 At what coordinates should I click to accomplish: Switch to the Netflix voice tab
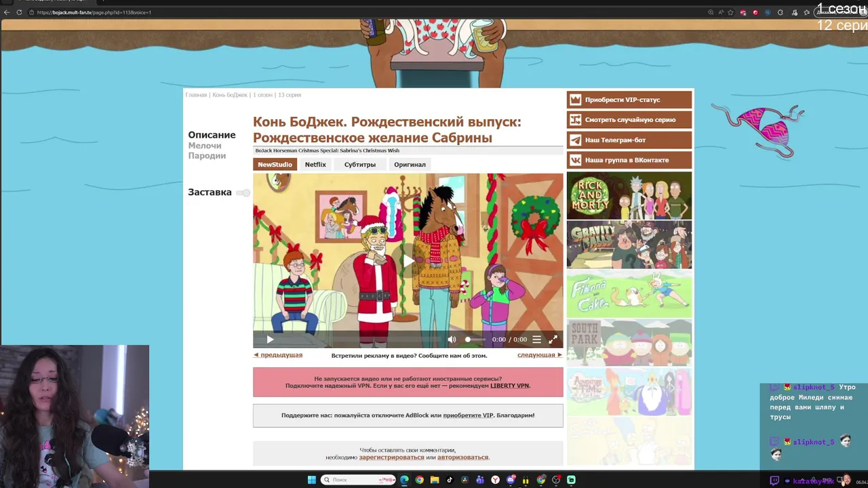tap(315, 165)
